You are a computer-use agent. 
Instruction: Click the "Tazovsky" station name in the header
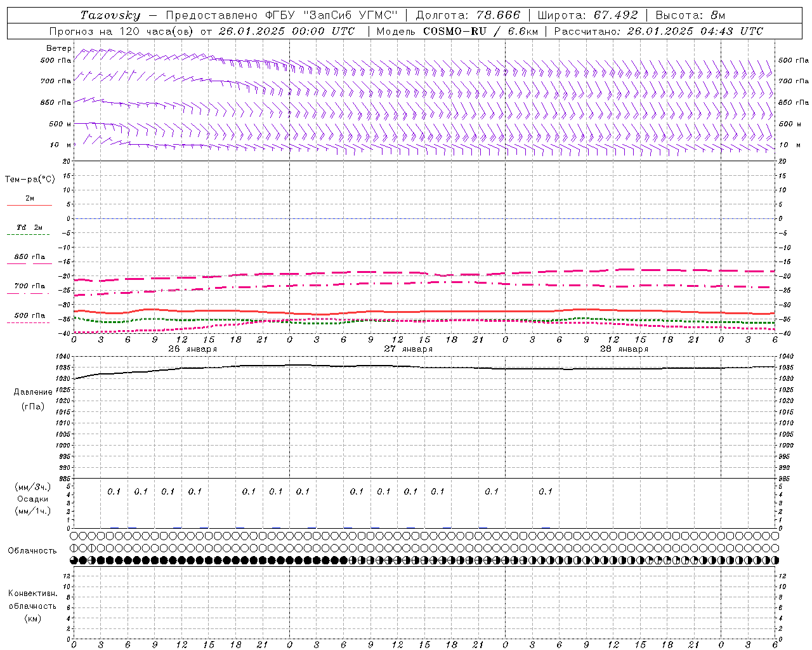coord(110,15)
